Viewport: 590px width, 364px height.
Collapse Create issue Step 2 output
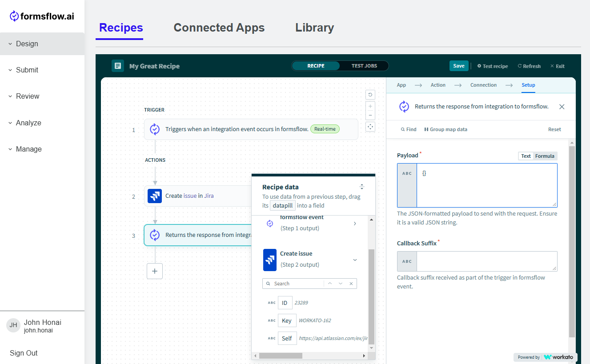tap(355, 260)
